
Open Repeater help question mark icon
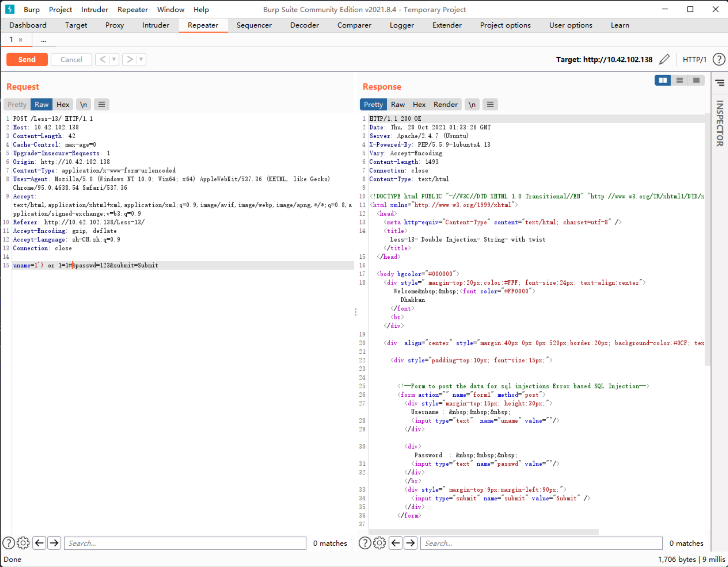tap(719, 59)
